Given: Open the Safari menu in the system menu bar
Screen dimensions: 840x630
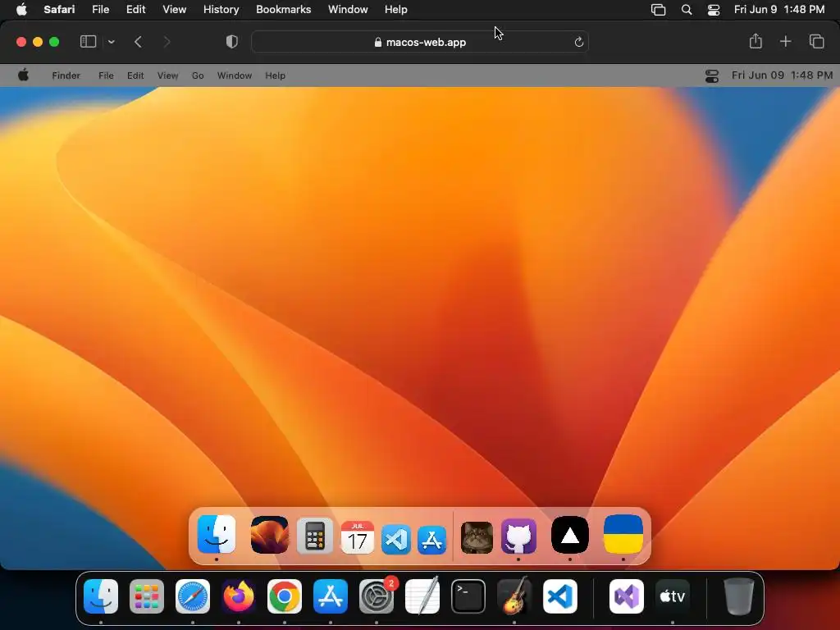Looking at the screenshot, I should click(59, 10).
